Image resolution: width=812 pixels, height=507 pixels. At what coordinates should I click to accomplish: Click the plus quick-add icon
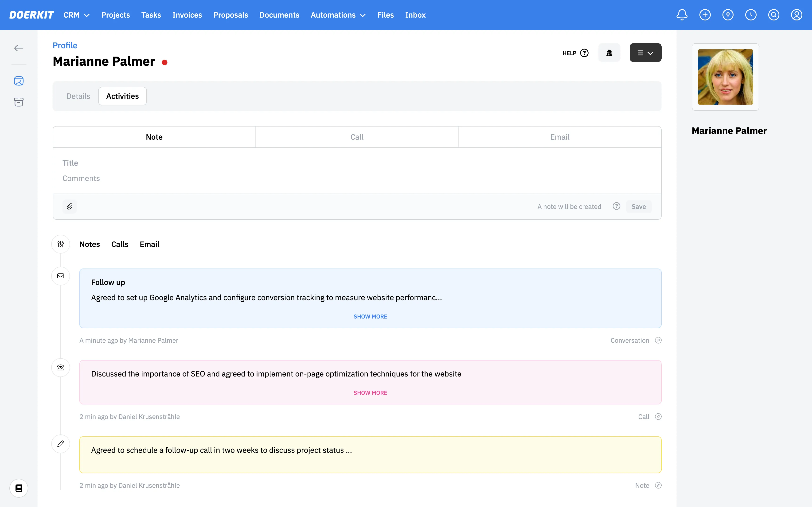[705, 15]
